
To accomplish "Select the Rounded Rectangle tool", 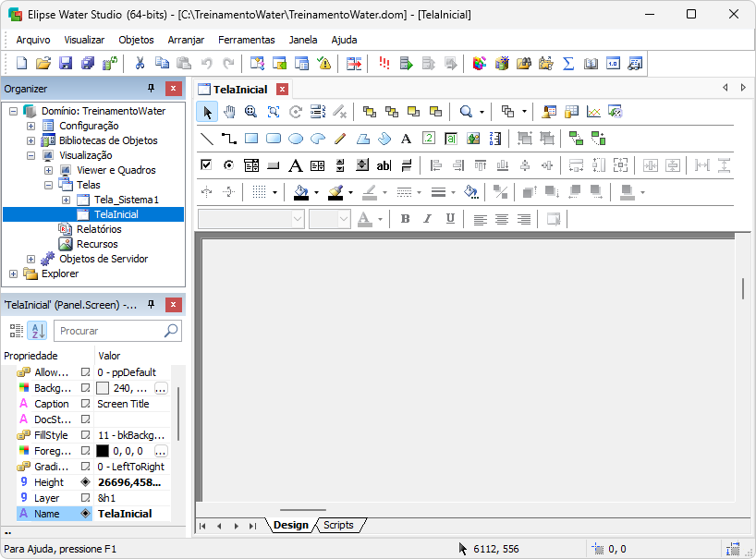I will (274, 139).
